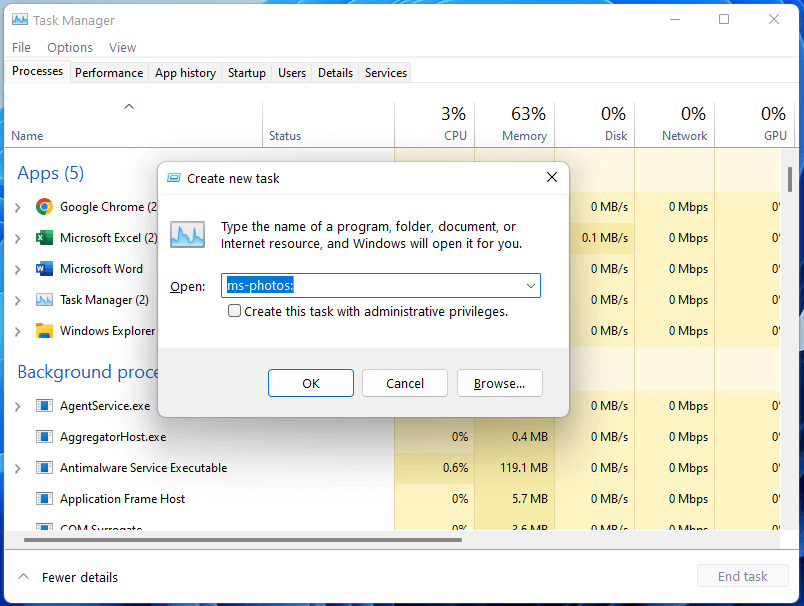Click the vertical scrollbar thumb of process list
This screenshot has height=606, width=804.
(x=790, y=179)
